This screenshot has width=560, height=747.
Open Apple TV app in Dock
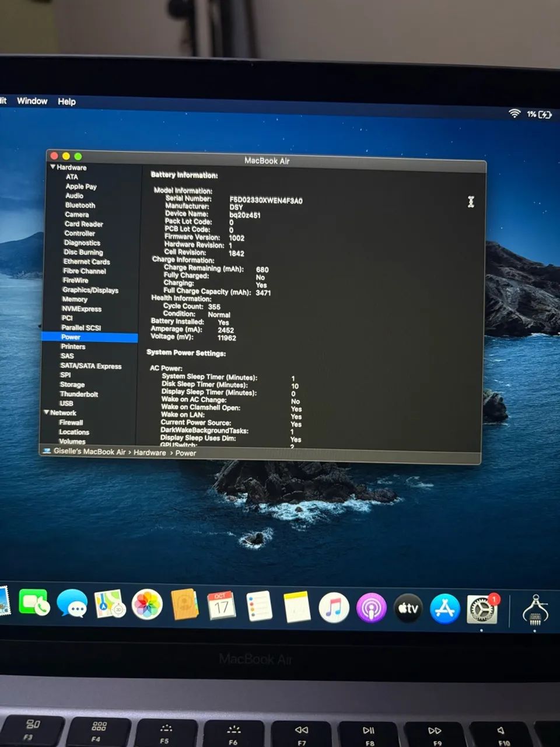point(408,609)
